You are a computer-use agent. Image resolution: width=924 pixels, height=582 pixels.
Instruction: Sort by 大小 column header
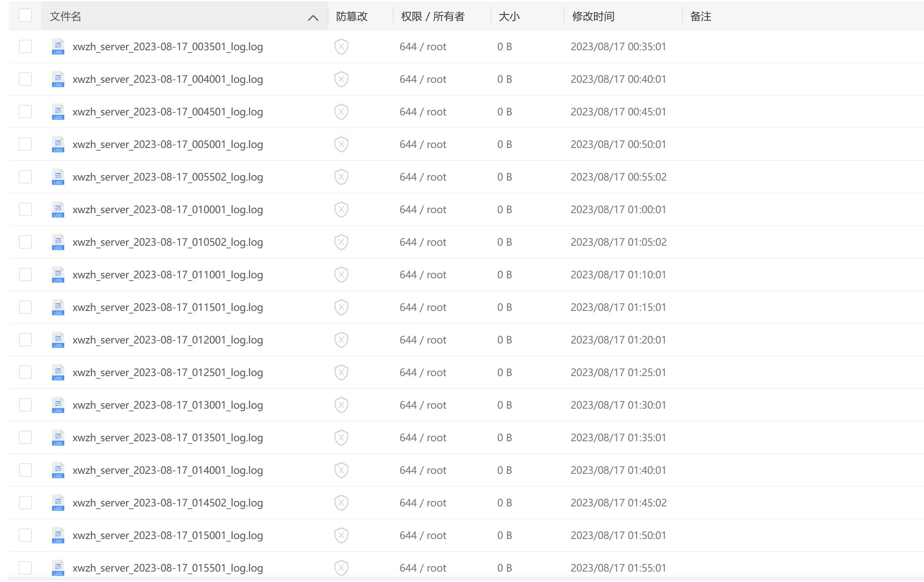click(x=509, y=16)
